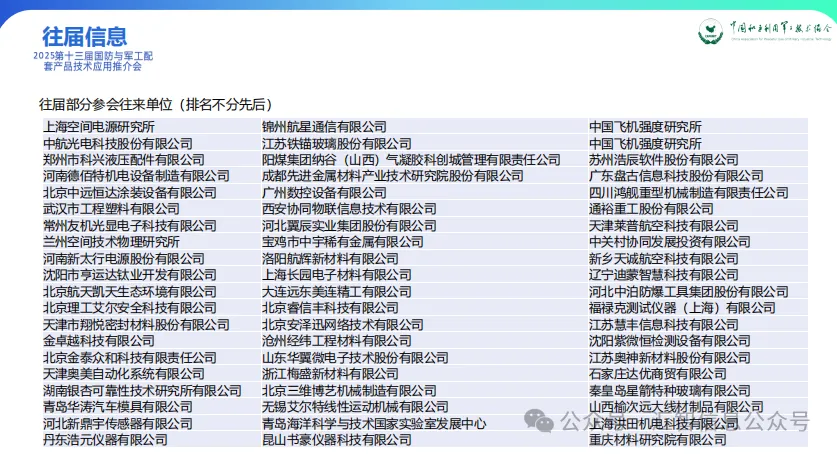The height and width of the screenshot is (454, 837).
Task: Choose the 江苏奥神新材料股份有限公司 row
Action: click(x=670, y=357)
